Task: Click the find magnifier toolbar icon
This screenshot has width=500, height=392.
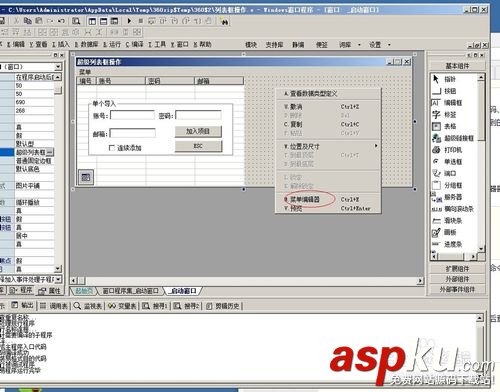Action: tap(76, 21)
